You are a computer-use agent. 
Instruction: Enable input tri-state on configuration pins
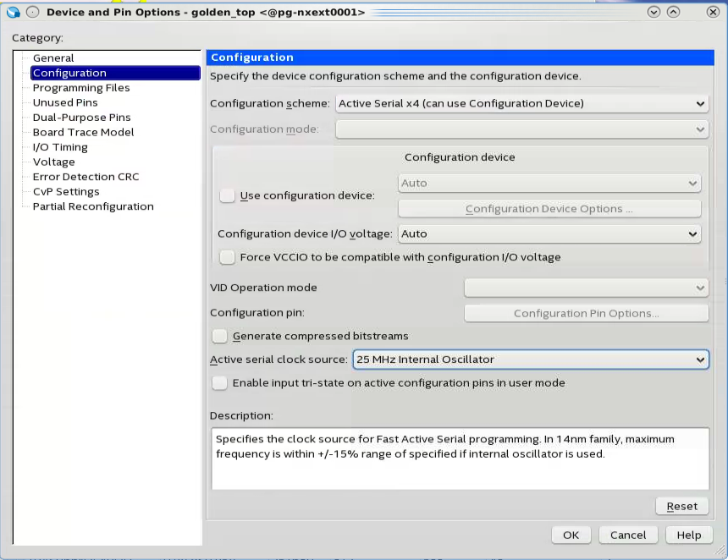[220, 382]
